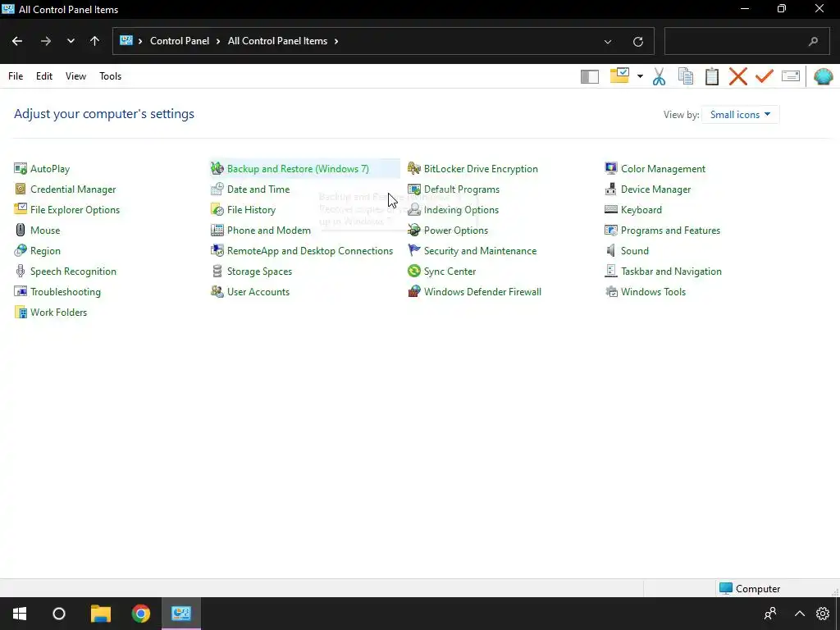
Task: Click the Sound speaker icon
Action: (x=610, y=251)
